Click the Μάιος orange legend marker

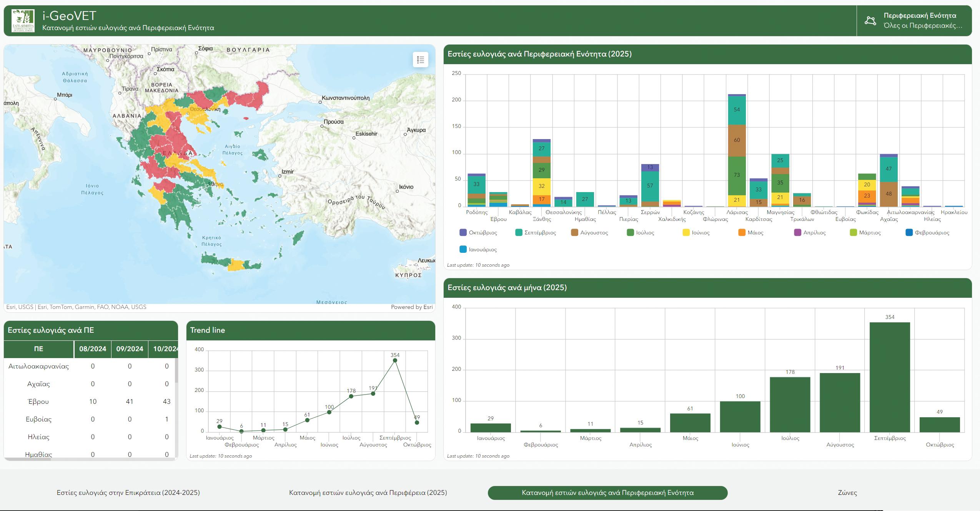(742, 232)
